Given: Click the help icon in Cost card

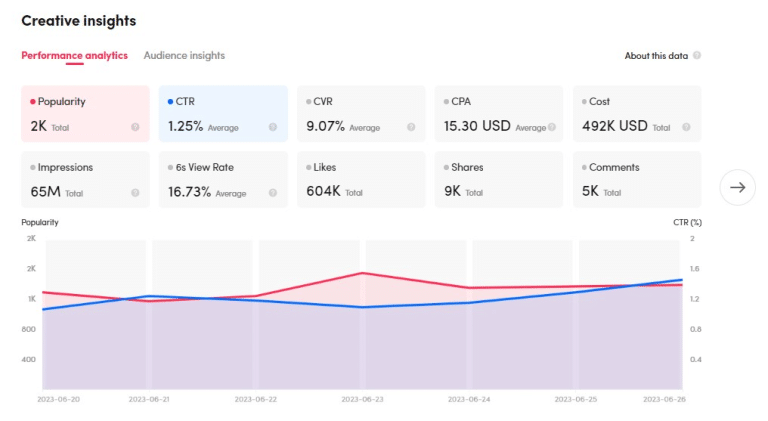Looking at the screenshot, I should (x=687, y=127).
